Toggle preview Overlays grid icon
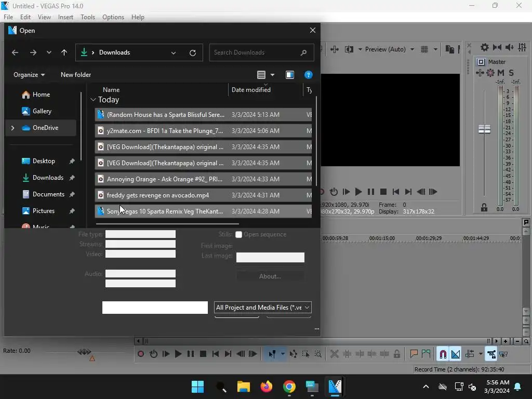 point(424,49)
